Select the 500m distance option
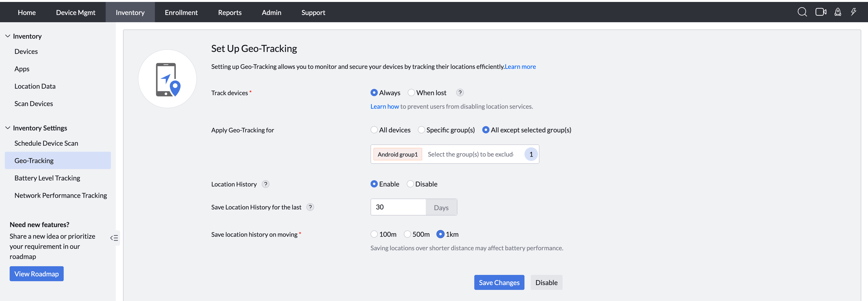Screen dimensions: 868x301 (x=407, y=234)
